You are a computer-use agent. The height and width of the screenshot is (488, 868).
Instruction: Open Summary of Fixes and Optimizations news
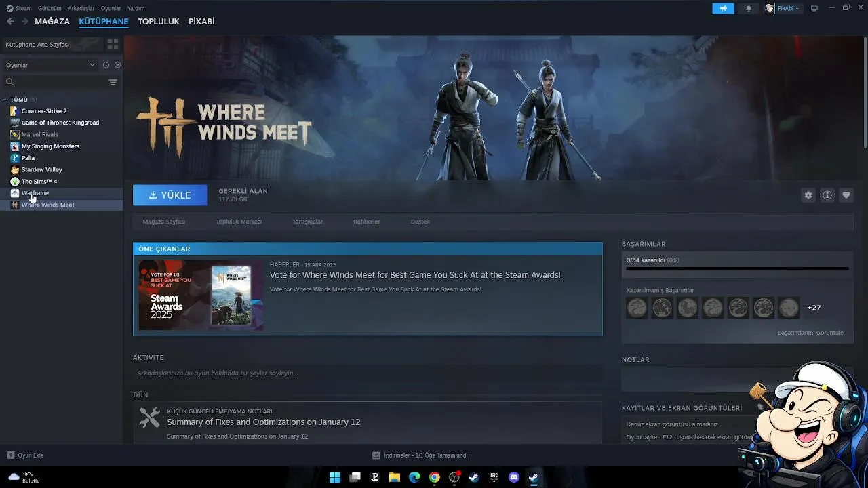tap(264, 422)
